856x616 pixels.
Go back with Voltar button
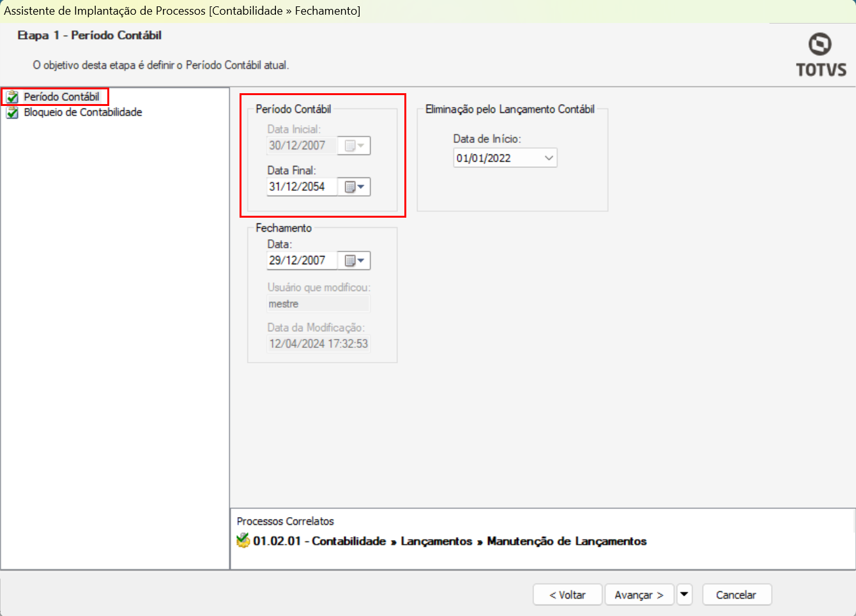568,595
